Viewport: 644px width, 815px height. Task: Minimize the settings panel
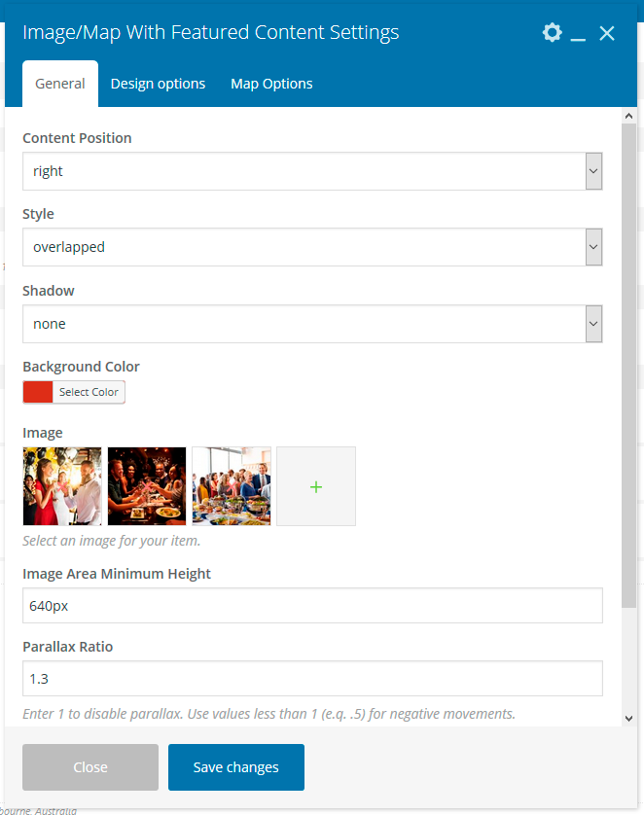[x=579, y=34]
